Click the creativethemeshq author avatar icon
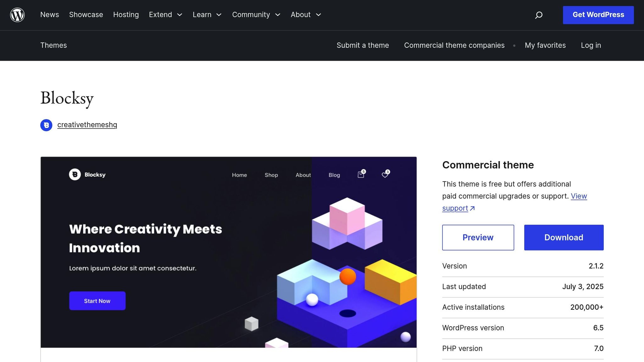The height and width of the screenshot is (362, 644). (46, 125)
